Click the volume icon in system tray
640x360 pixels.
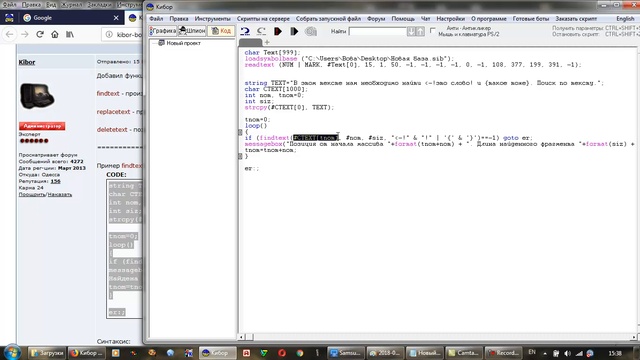click(567, 353)
